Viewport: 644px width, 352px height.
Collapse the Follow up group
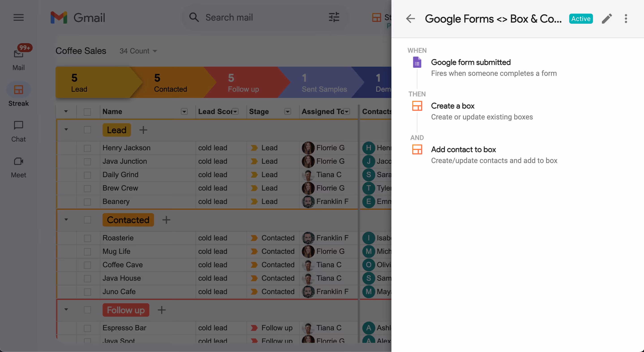tap(66, 310)
